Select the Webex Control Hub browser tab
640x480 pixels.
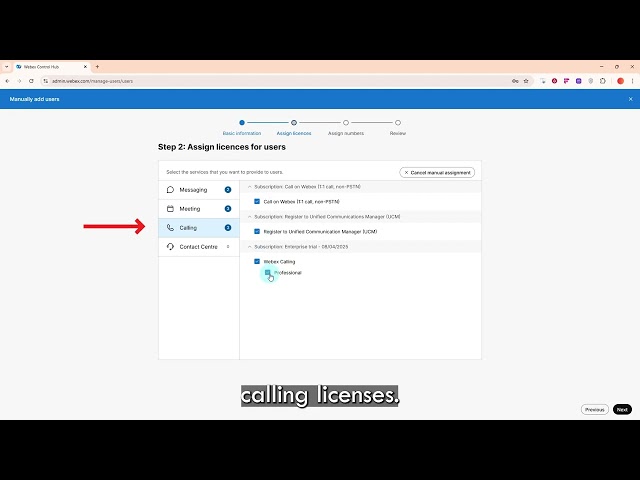tap(51, 67)
